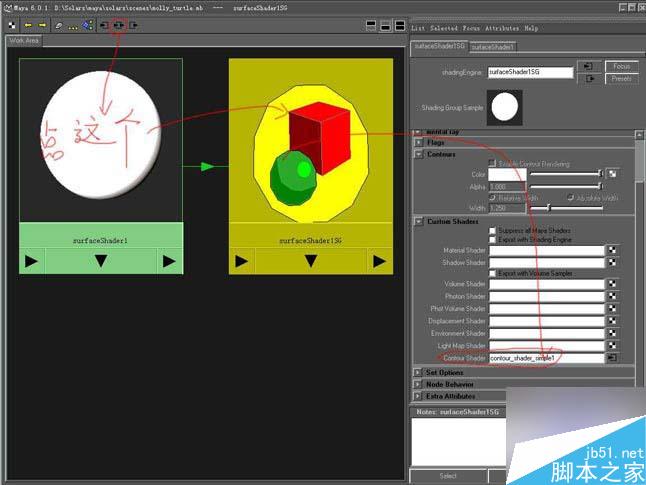Viewport: 646px width, 485px height.
Task: Expand the Flags section
Action: 419,143
